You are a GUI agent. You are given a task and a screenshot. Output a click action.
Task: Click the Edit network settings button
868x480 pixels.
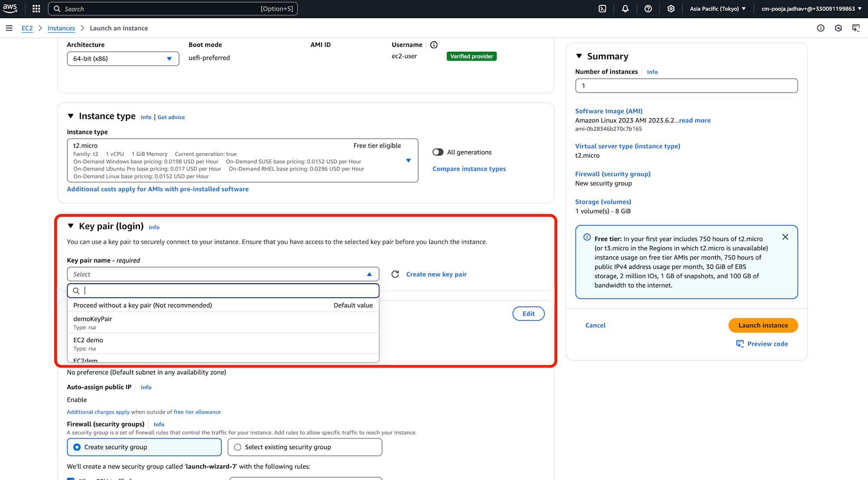(528, 314)
